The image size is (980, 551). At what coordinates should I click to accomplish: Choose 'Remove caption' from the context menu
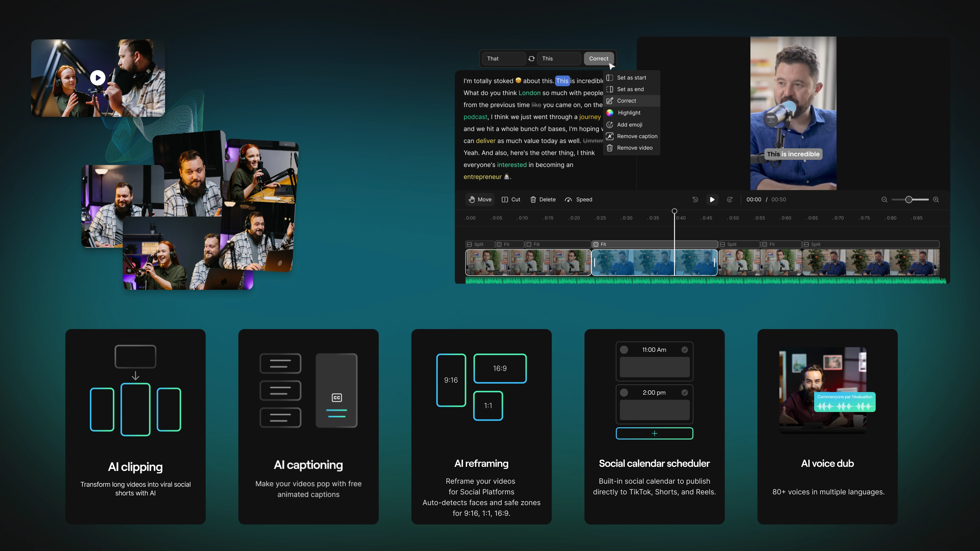click(x=632, y=136)
